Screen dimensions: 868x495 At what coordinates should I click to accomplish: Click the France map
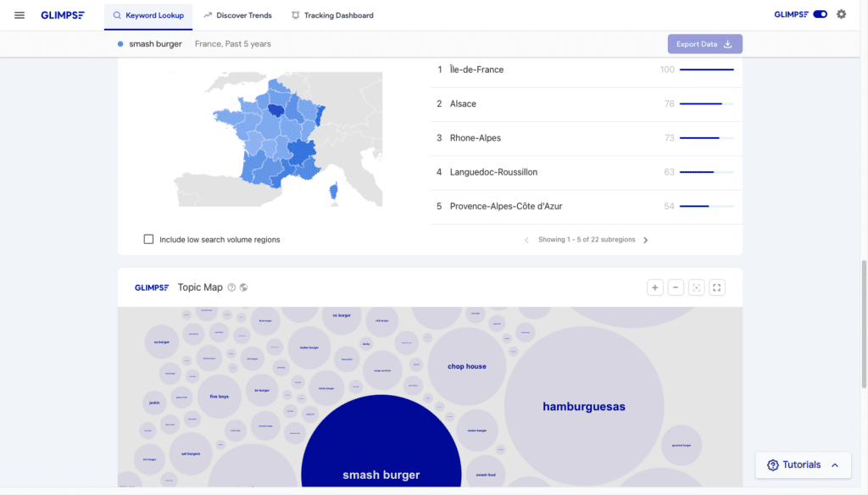(x=278, y=139)
